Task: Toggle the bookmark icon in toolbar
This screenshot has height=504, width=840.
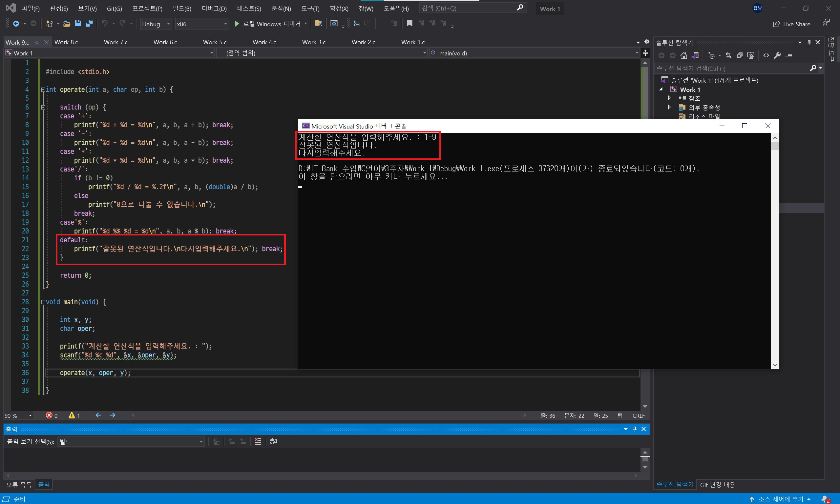Action: coord(409,23)
